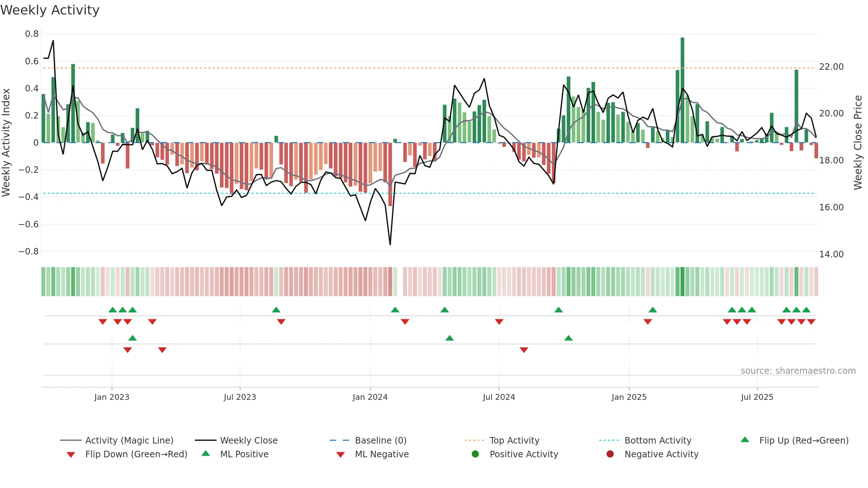Click the Jul 2023 x-axis label
The height and width of the screenshot is (488, 868).
240,397
